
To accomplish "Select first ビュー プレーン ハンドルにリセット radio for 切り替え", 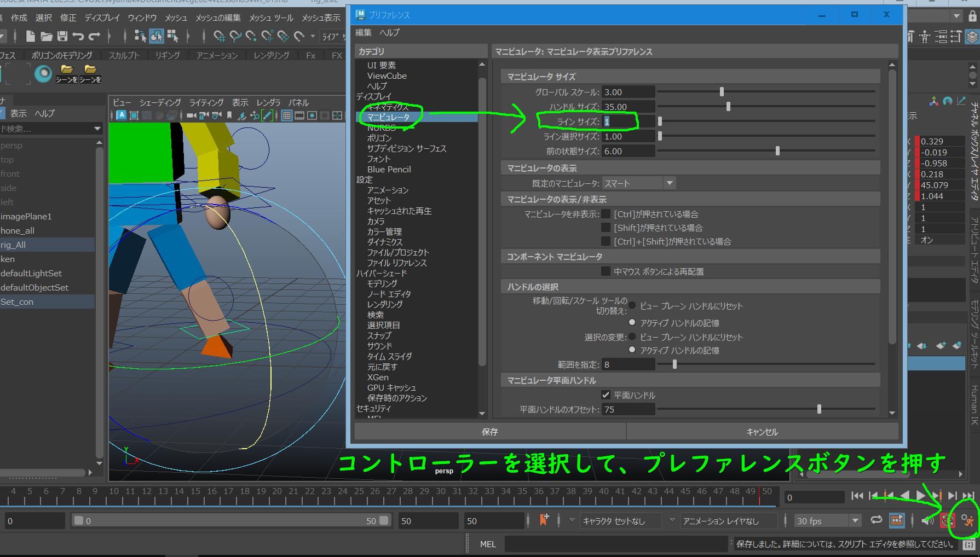I will pyautogui.click(x=632, y=305).
